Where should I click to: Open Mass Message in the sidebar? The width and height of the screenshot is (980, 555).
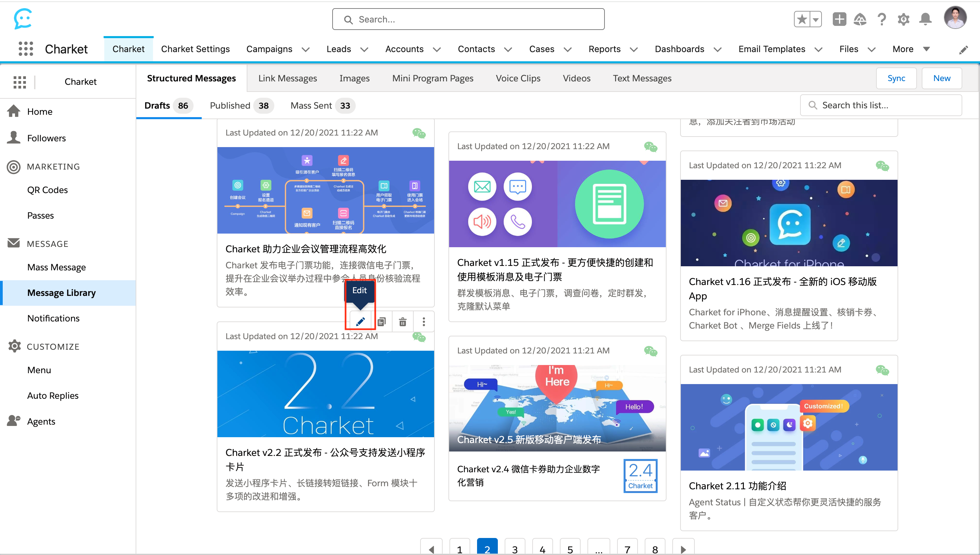pos(57,267)
